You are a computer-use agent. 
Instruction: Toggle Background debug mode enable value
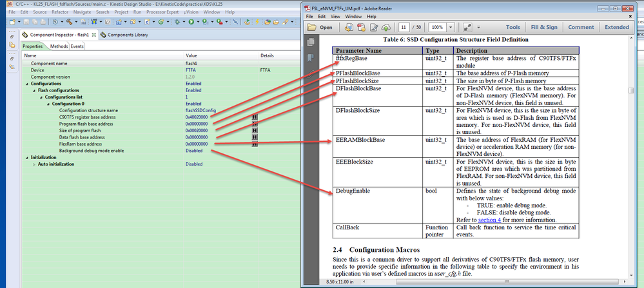194,151
